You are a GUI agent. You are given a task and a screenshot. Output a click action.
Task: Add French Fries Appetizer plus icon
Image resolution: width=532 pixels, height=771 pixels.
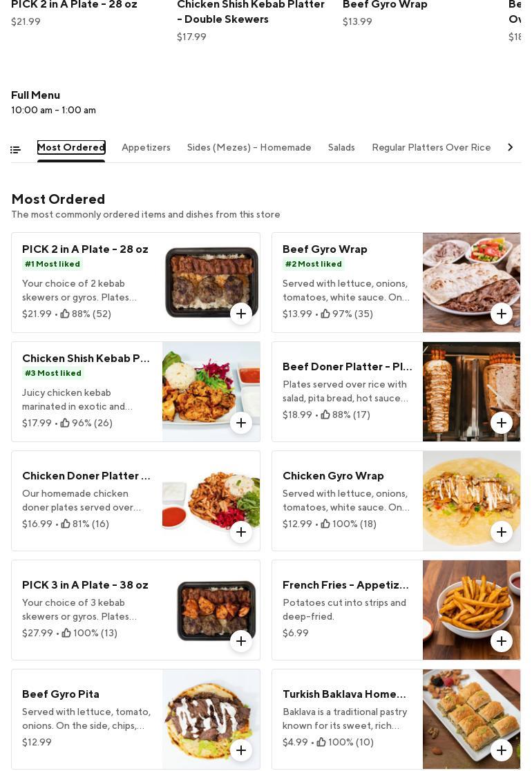(x=502, y=641)
